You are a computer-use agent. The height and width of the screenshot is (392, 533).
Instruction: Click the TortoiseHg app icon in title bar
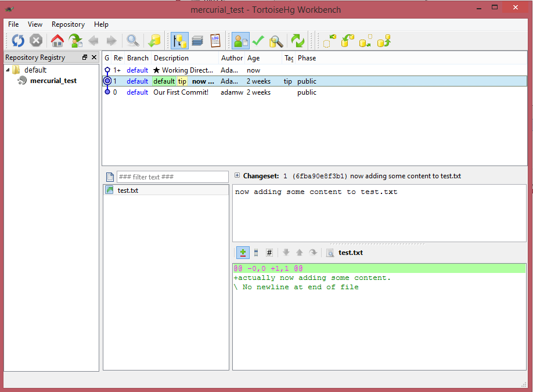point(9,9)
